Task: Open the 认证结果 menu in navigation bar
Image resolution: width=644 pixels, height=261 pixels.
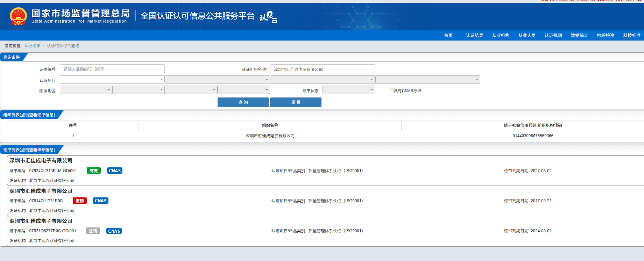Action: (x=474, y=36)
